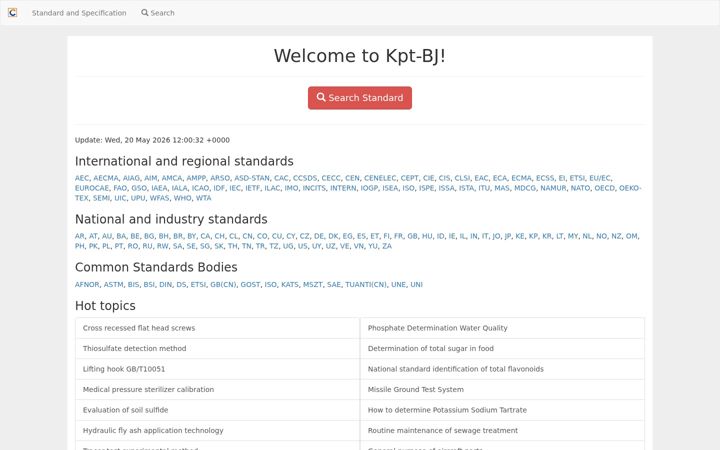Click the site logo icon
720x450 pixels.
[x=12, y=12]
